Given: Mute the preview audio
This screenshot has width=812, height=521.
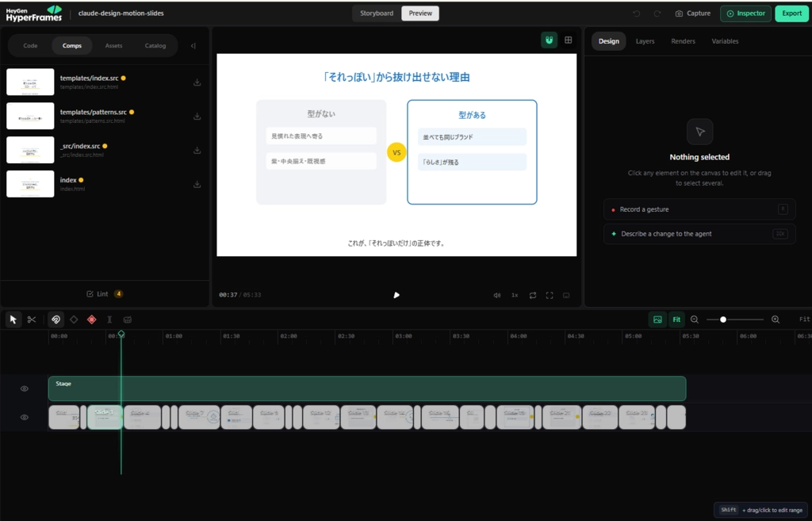Looking at the screenshot, I should [x=497, y=295].
